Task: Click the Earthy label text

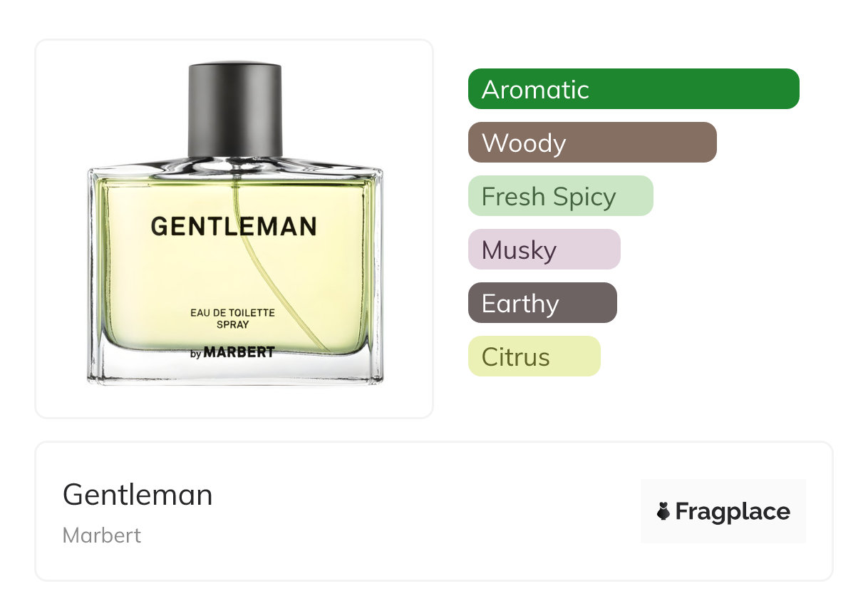Action: [x=520, y=304]
